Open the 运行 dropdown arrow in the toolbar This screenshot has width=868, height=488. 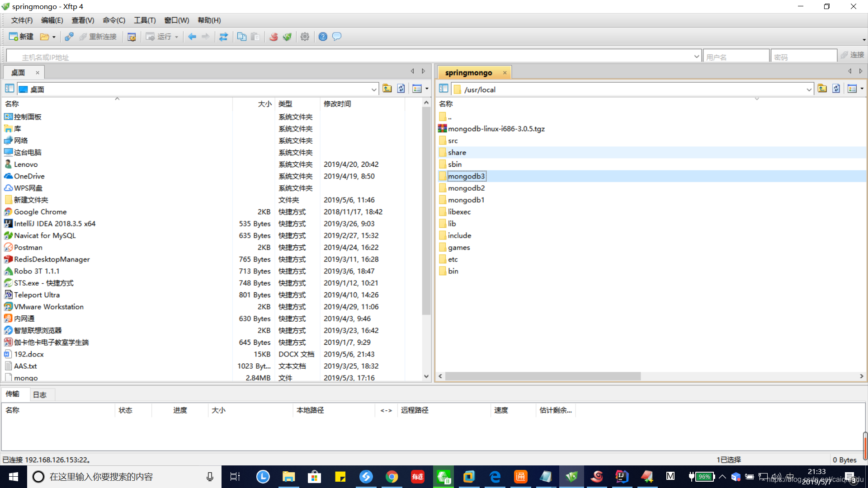tap(176, 37)
